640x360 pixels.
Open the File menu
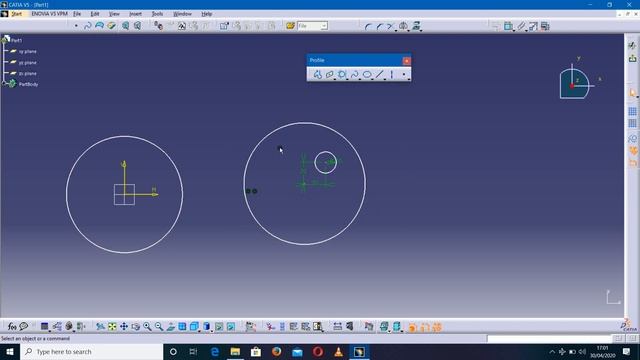[x=77, y=14]
